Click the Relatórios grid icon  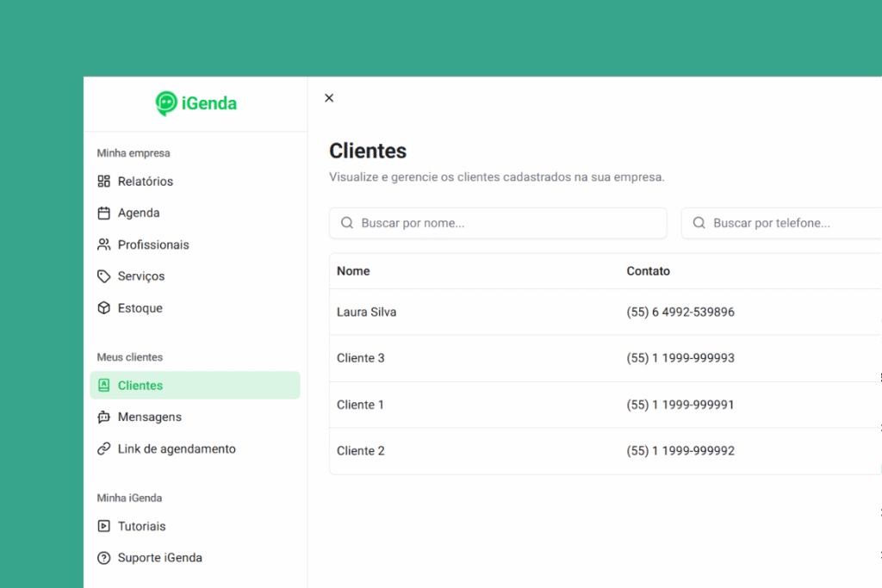click(103, 182)
